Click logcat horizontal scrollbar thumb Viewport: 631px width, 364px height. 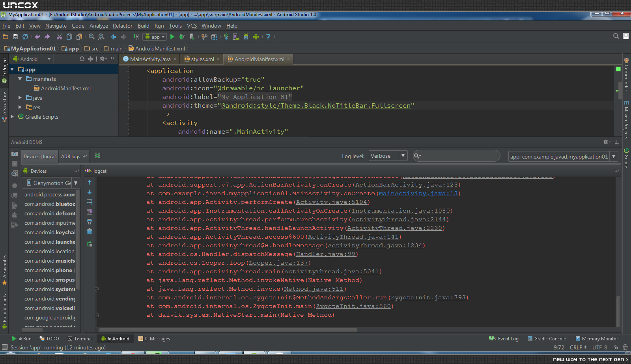(228, 330)
